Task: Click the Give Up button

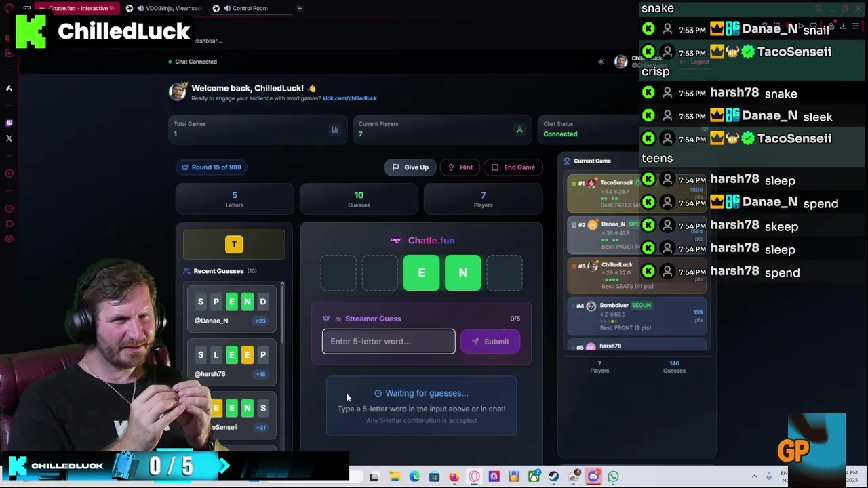Action: coord(410,167)
